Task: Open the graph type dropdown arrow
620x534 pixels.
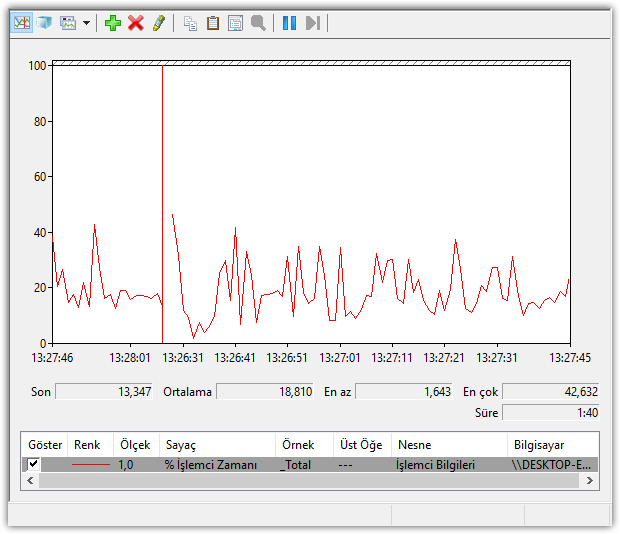Action: point(87,23)
